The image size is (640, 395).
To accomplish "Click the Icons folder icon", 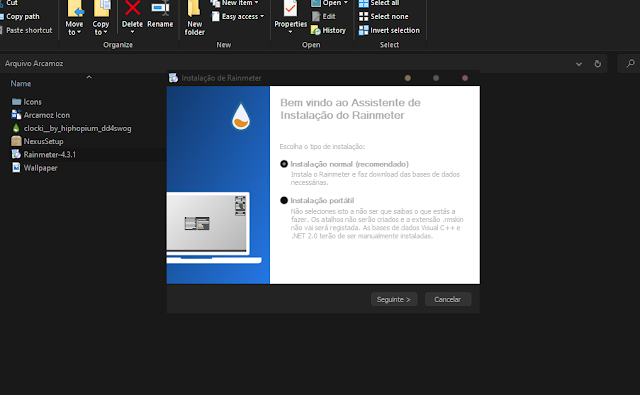I will (16, 102).
